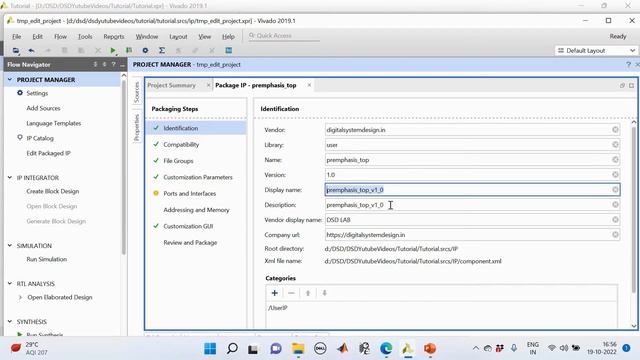Open Windows Start menu
This screenshot has width=640, height=360.
click(x=210, y=349)
